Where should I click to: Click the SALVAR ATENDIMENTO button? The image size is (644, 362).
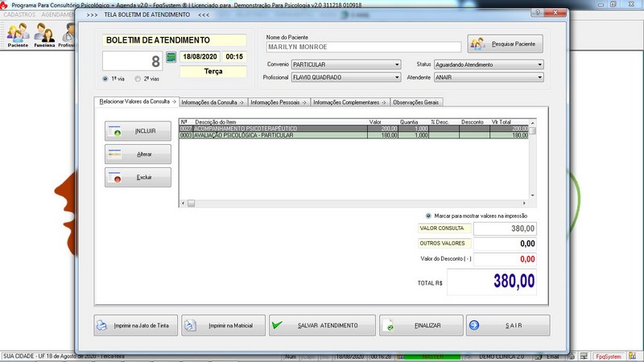tap(323, 326)
